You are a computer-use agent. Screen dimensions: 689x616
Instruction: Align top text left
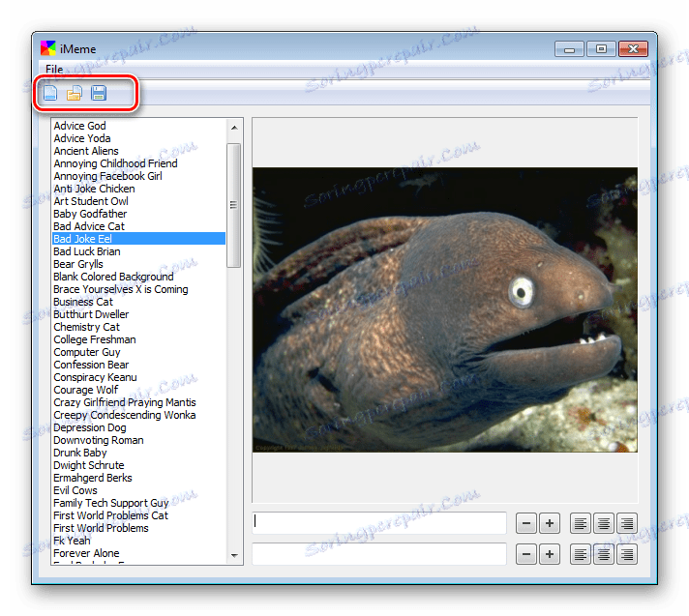coord(581,523)
